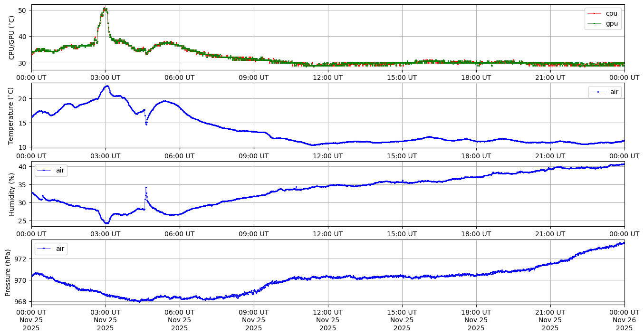
Task: Select the gpu label in the legend
Action: click(x=611, y=23)
